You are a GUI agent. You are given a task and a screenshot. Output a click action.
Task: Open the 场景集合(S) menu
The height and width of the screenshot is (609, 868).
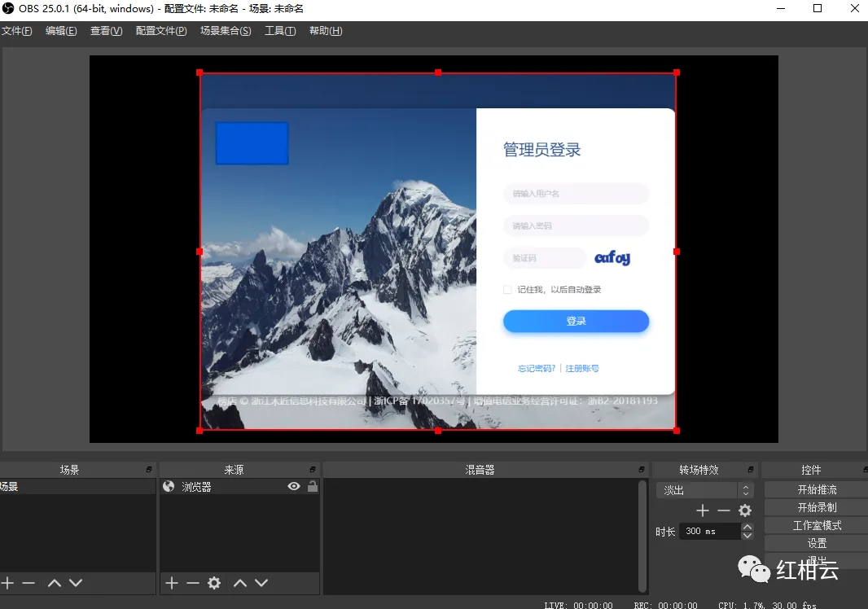(226, 31)
